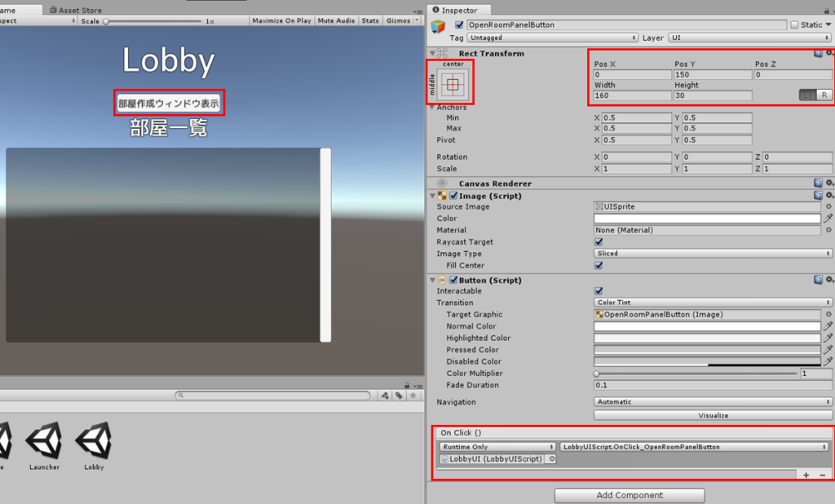Image resolution: width=835 pixels, height=504 pixels.
Task: Click the search by type icon in Project panel
Action: click(x=385, y=396)
